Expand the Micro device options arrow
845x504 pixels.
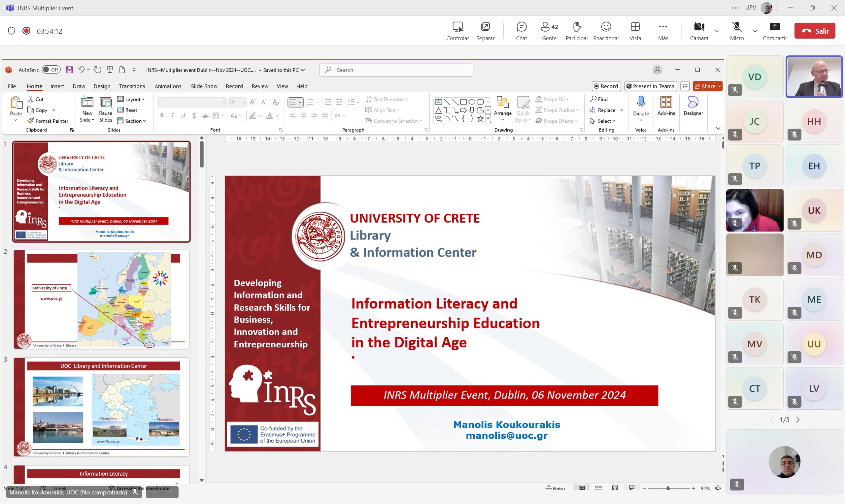point(755,31)
